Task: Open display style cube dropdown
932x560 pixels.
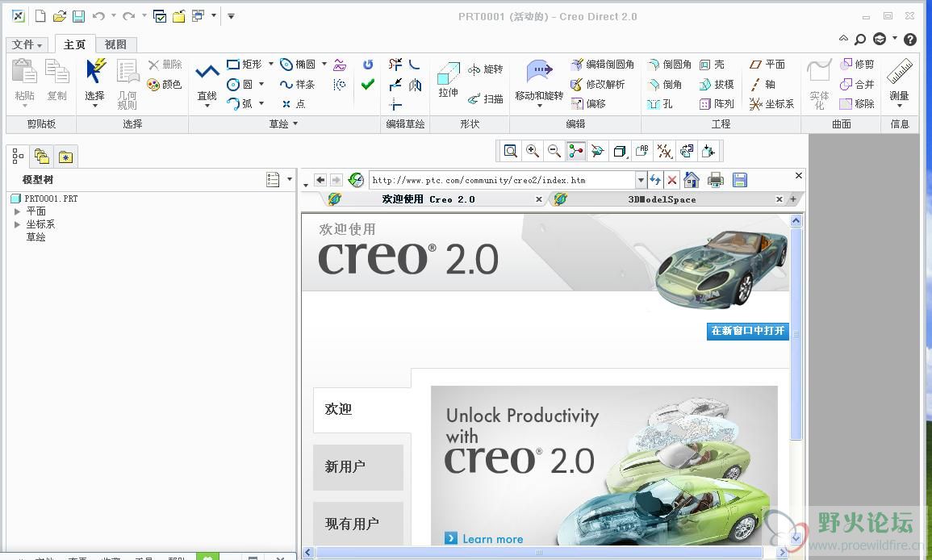Action: [620, 151]
